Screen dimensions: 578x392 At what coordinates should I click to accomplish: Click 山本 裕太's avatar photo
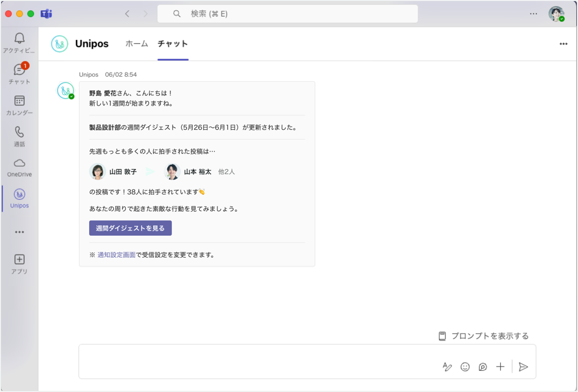click(172, 172)
